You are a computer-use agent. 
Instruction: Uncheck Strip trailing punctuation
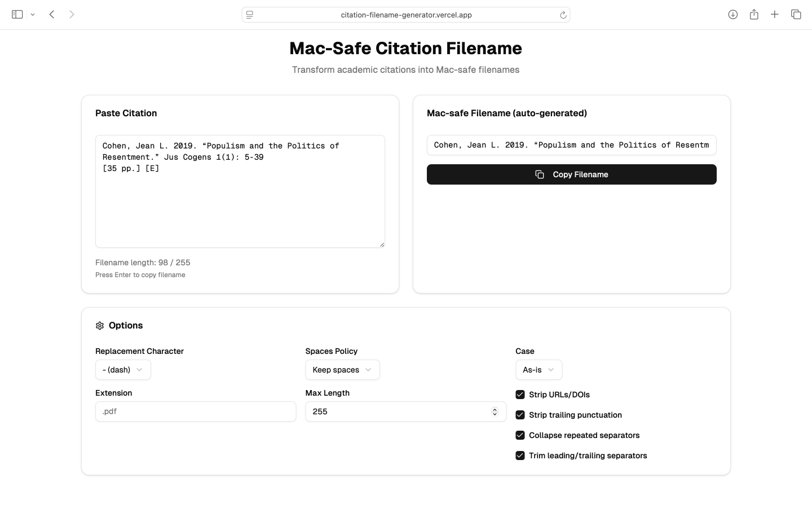point(519,415)
